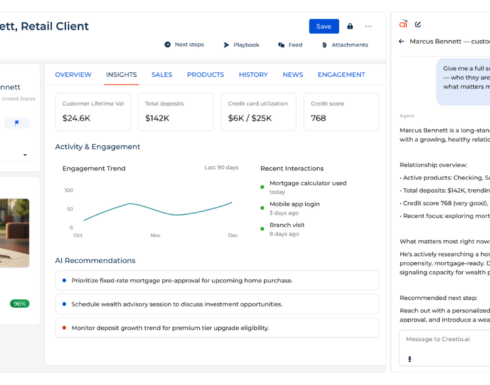Click the fixed-rate mortgage pre-approval recommendation
The width and height of the screenshot is (490, 385).
(217, 281)
